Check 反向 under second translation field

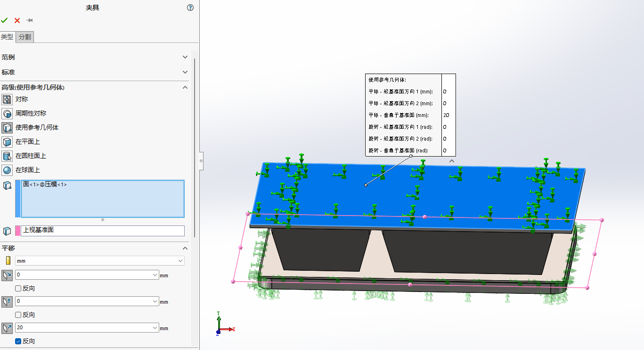pyautogui.click(x=18, y=315)
